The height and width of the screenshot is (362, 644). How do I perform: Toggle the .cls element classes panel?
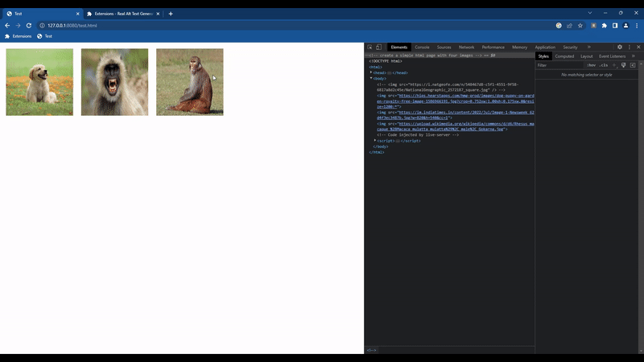603,65
